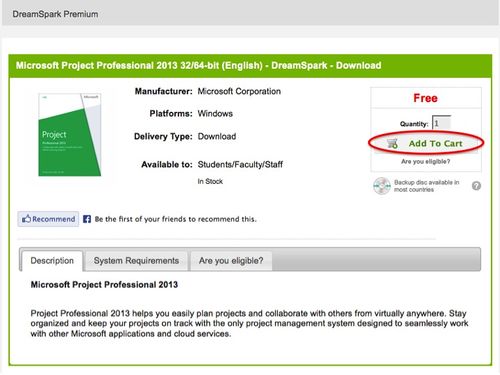
Task: Click the 'Windows' platform value
Action: click(x=215, y=114)
